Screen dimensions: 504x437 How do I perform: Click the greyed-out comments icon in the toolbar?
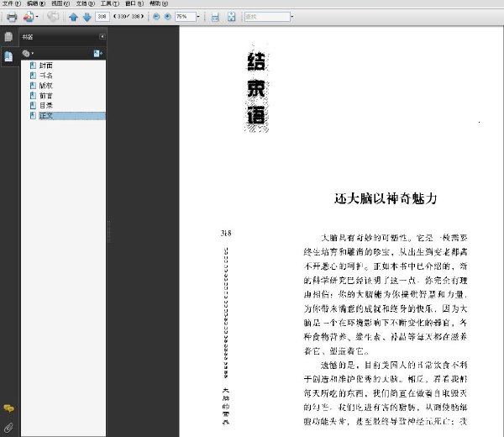[x=53, y=17]
